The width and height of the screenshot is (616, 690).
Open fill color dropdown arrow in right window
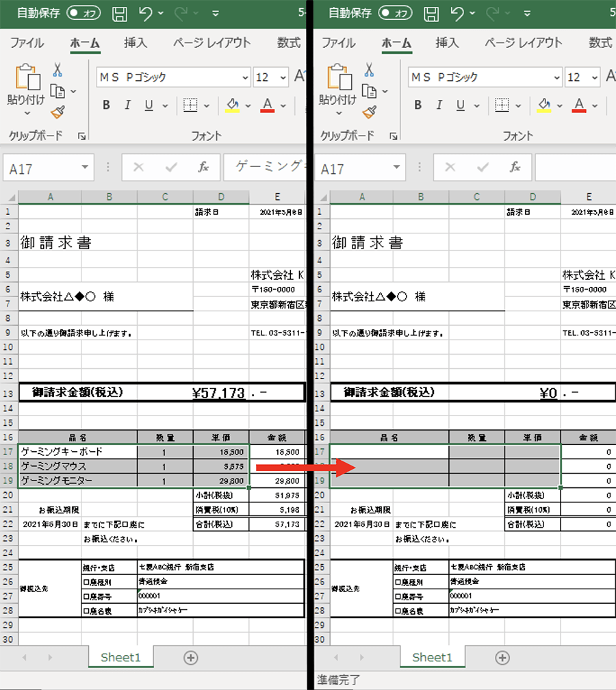click(x=560, y=105)
